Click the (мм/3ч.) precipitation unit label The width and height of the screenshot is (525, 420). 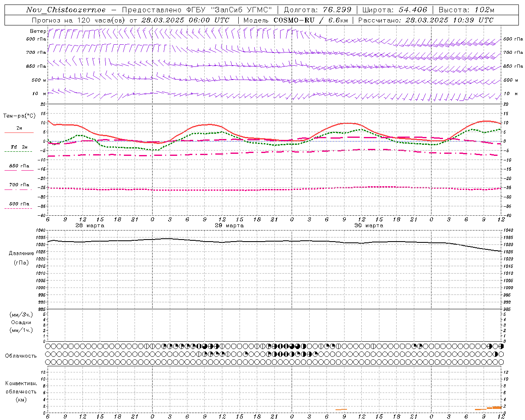pos(21,315)
